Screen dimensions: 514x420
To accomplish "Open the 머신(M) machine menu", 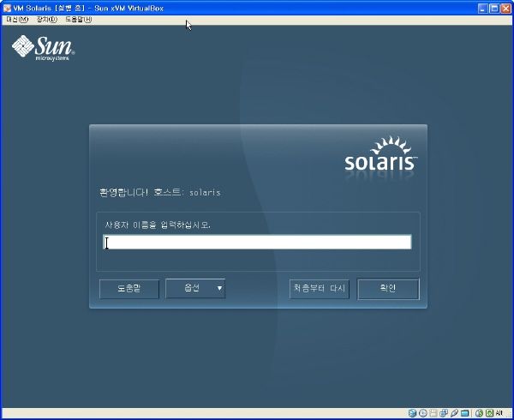I will 17,20.
